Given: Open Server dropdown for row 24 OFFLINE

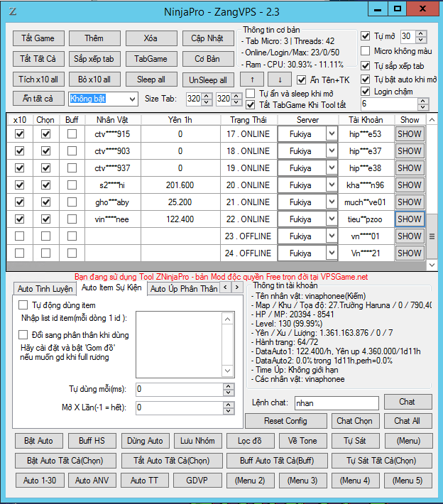Looking at the screenshot, I should coord(332,253).
